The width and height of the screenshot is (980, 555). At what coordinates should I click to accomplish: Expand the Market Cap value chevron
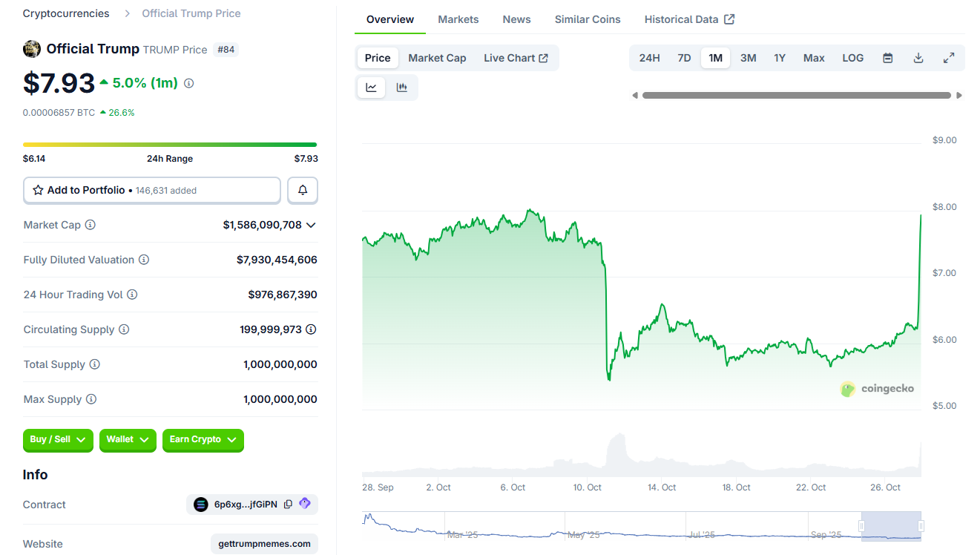[x=311, y=225]
